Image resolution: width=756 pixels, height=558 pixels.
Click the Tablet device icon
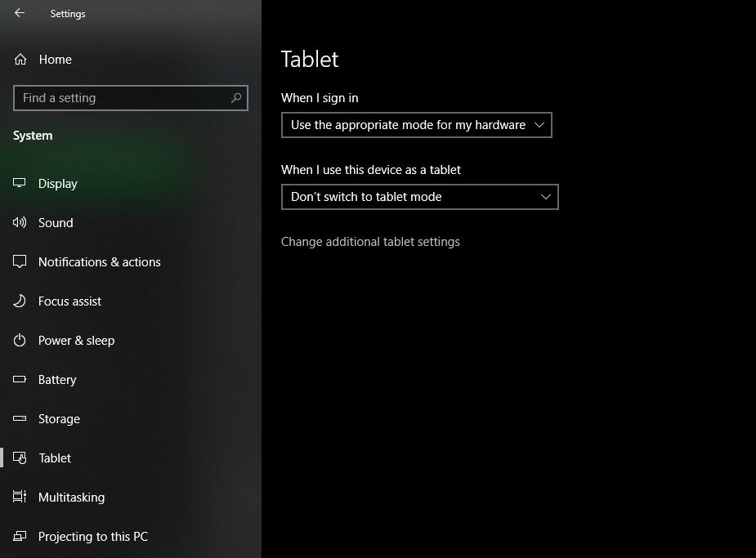tap(19, 458)
